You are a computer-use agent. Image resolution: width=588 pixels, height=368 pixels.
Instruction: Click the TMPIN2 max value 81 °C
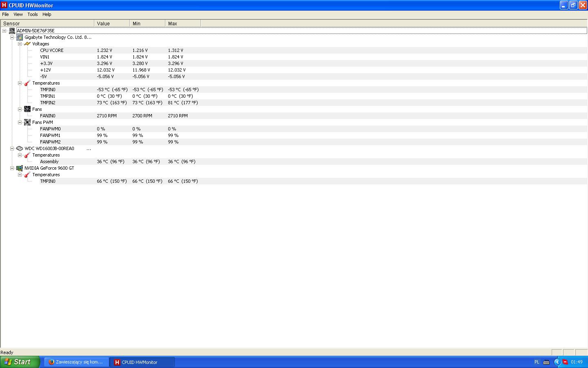(x=183, y=103)
